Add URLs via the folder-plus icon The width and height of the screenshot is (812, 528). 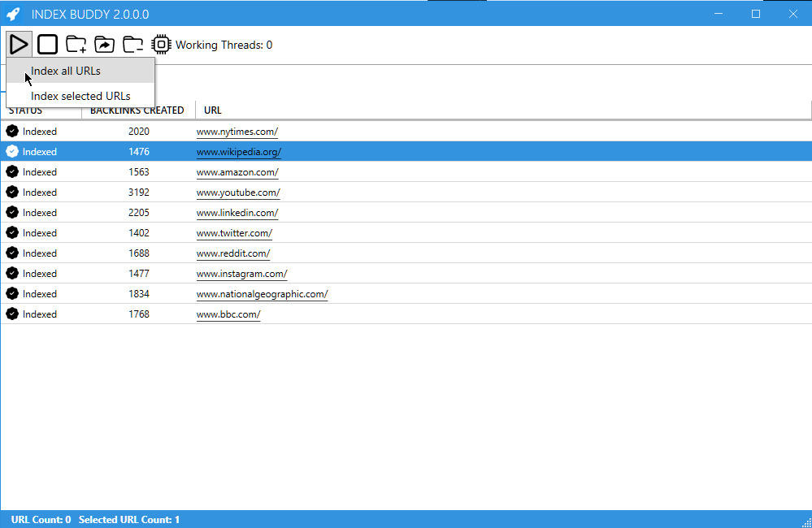(76, 44)
